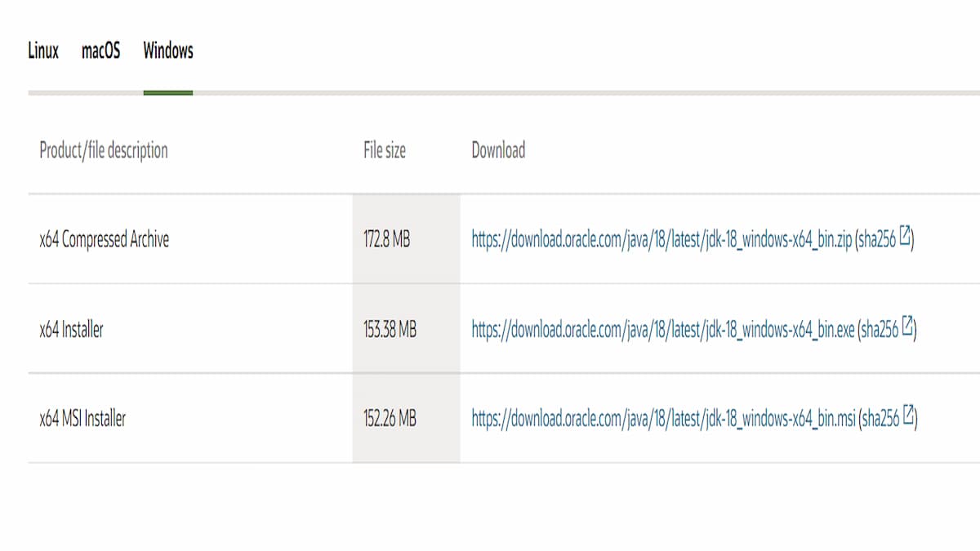980x551 pixels.
Task: Click the 172.8 MB file size cell
Action: 386,240
